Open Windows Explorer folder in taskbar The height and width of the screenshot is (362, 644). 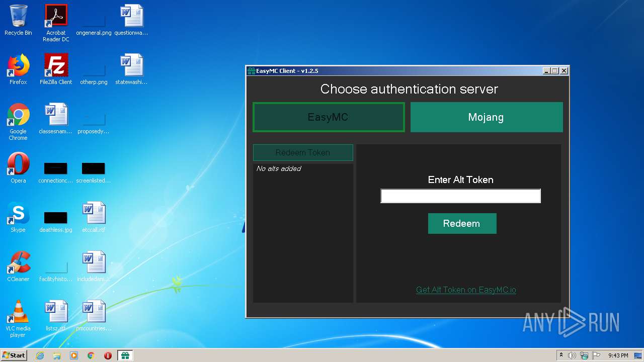(x=57, y=355)
